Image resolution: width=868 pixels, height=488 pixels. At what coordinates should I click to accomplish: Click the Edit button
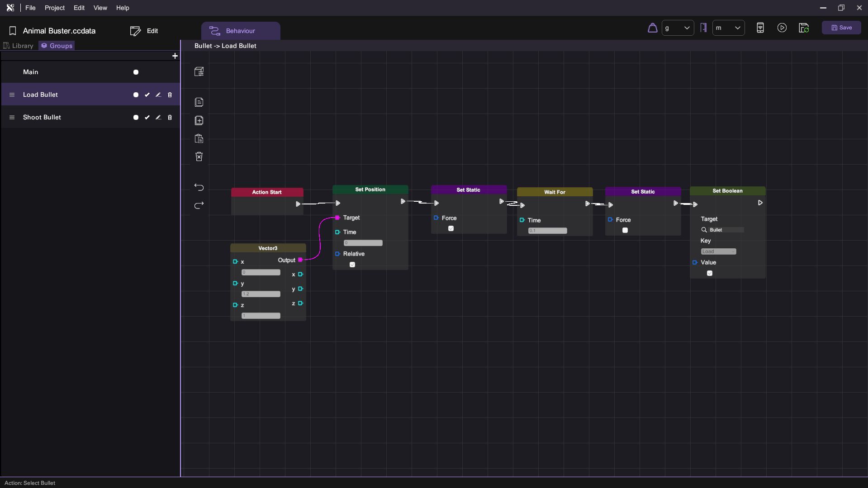pyautogui.click(x=144, y=31)
